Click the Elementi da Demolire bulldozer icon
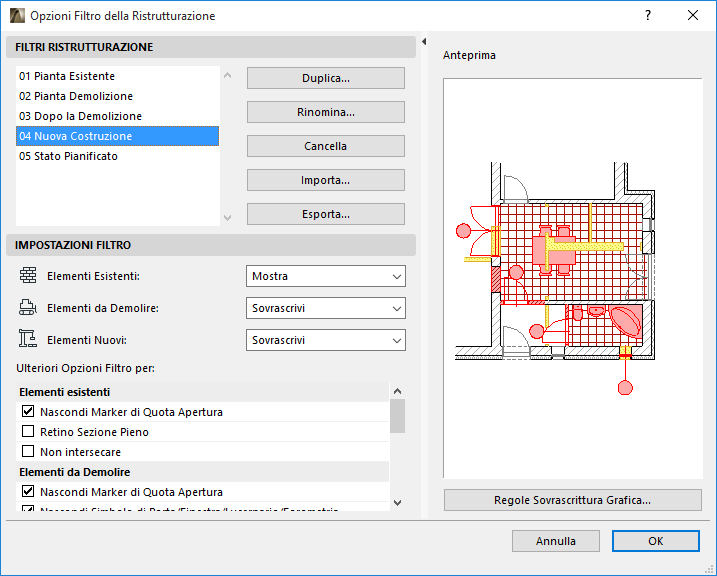This screenshot has height=576, width=717. click(27, 308)
